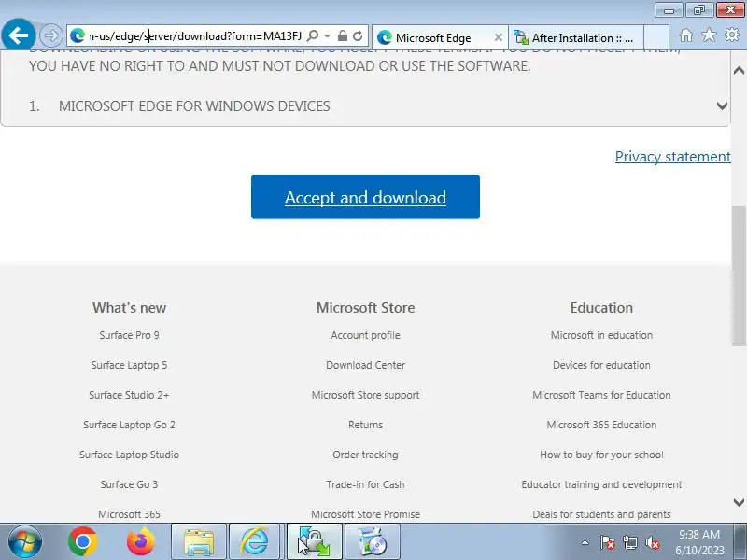Open Microsoft in education link

tap(601, 335)
